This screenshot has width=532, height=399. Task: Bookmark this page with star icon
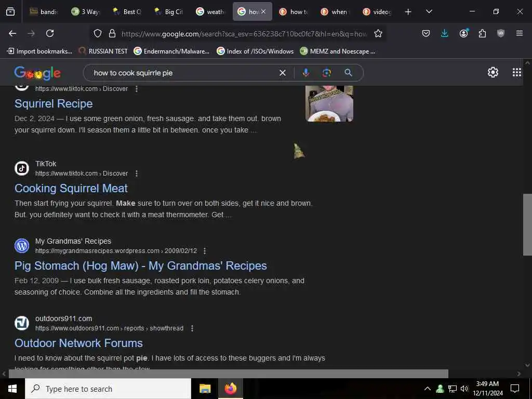(378, 33)
